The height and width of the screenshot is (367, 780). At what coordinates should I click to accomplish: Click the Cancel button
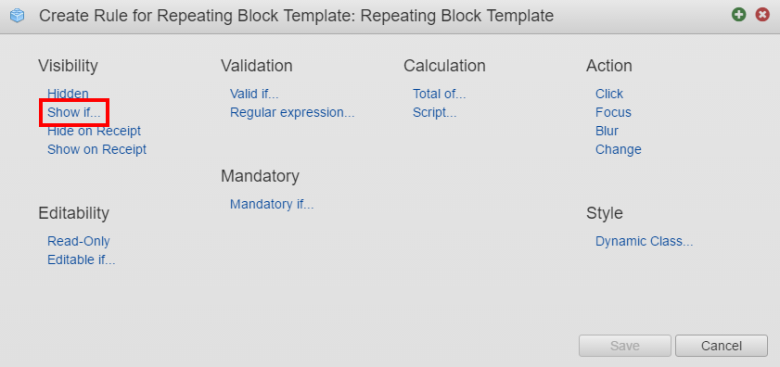pos(721,346)
